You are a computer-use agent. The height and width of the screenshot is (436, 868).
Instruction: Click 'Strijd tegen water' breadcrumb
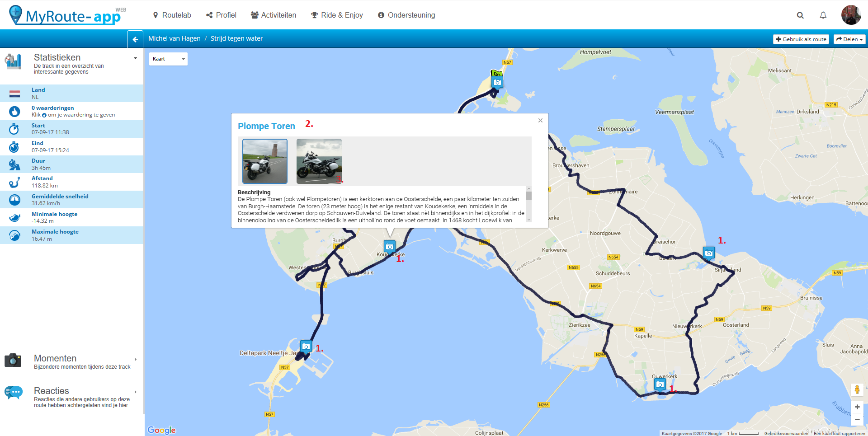tap(236, 38)
